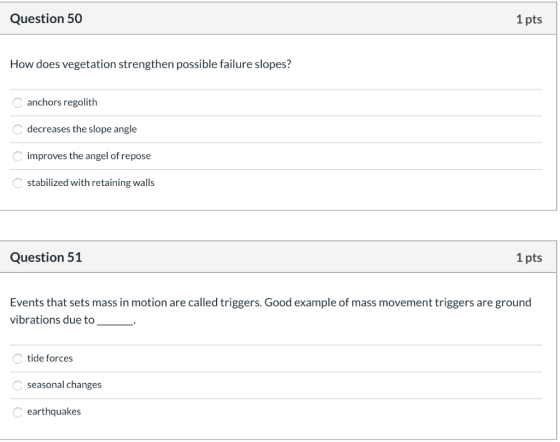Click the Question 51 header title
This screenshot has width=560, height=442.
tap(46, 257)
